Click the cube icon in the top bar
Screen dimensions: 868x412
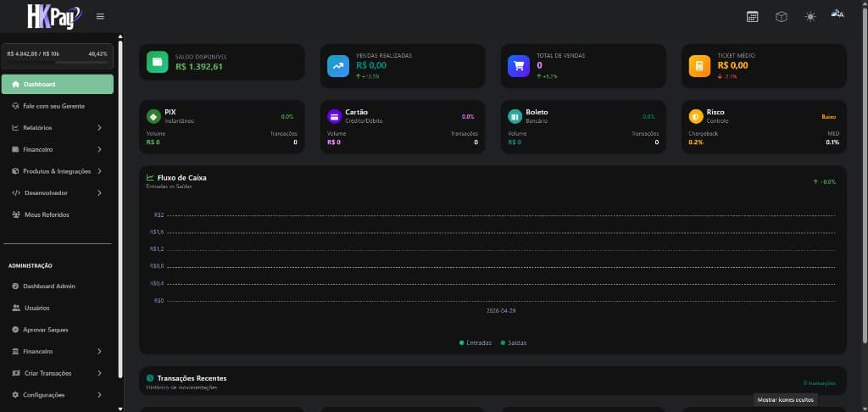point(781,17)
